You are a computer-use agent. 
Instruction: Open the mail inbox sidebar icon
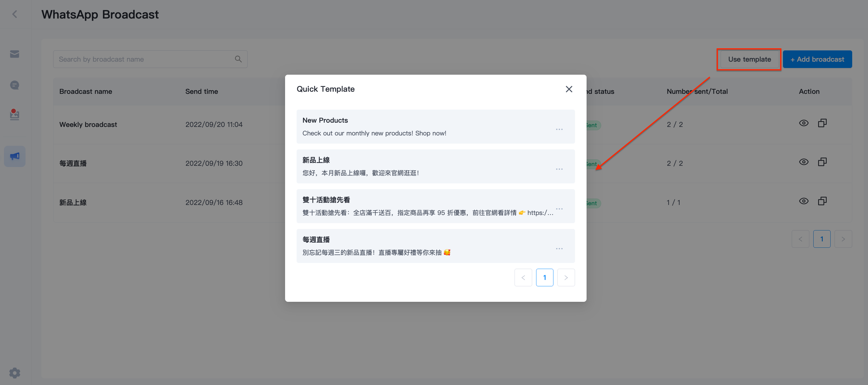15,54
